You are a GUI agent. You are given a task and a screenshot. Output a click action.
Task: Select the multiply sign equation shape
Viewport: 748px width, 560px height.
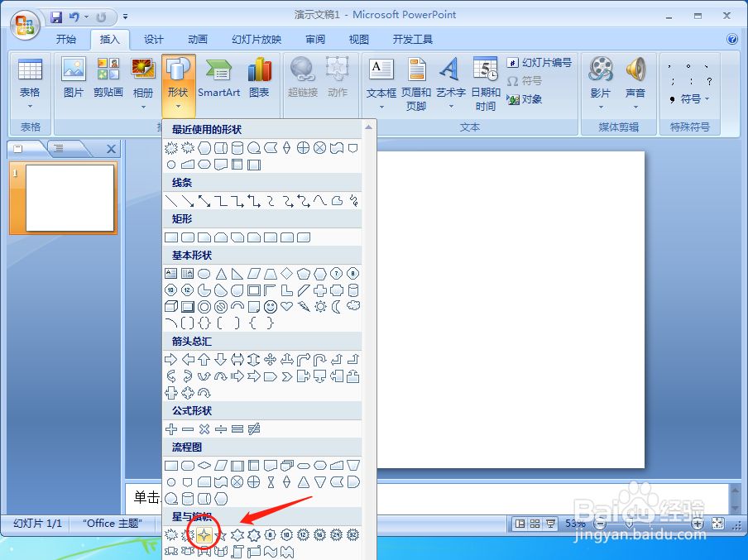tap(204, 429)
